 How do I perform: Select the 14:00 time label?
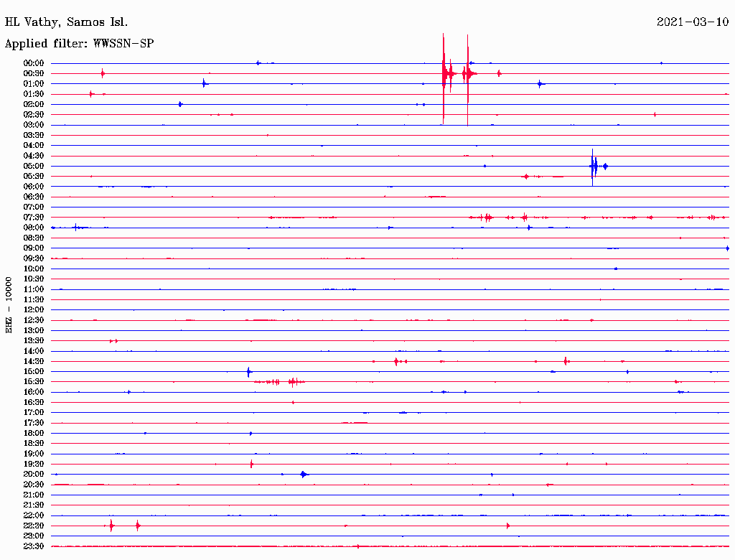pos(34,351)
